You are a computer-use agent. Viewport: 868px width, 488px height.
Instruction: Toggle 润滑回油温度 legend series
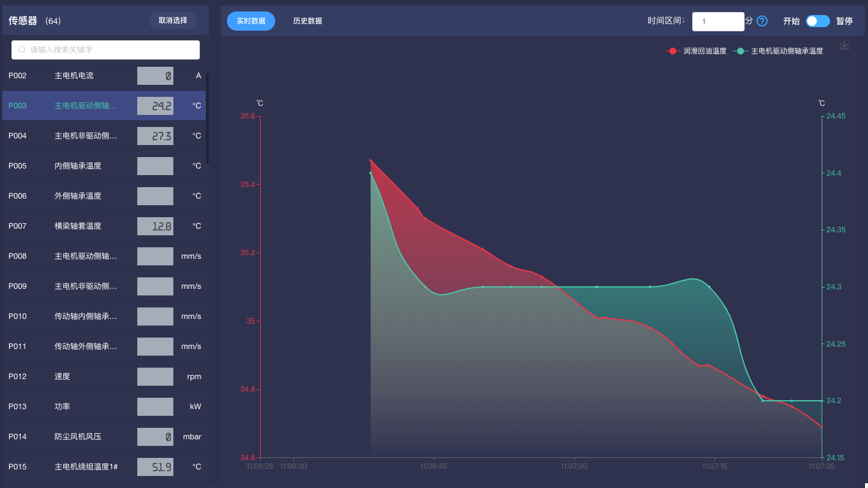pyautogui.click(x=696, y=51)
